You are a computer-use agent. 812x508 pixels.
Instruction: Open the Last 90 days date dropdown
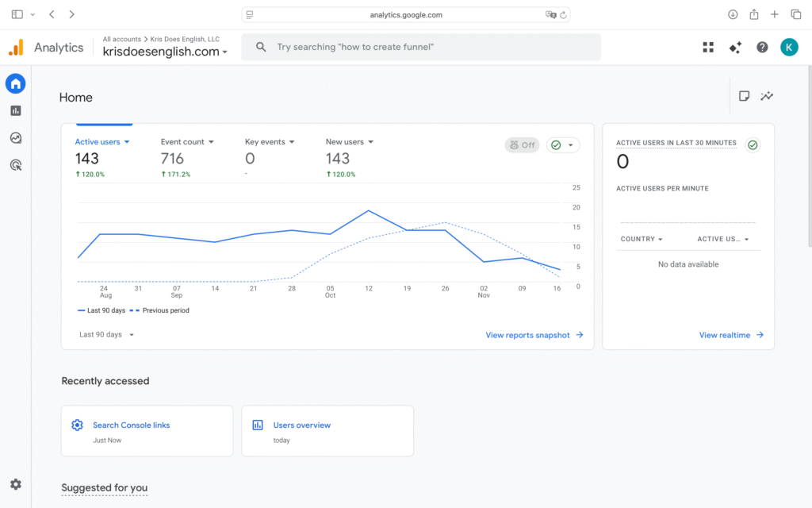coord(107,335)
